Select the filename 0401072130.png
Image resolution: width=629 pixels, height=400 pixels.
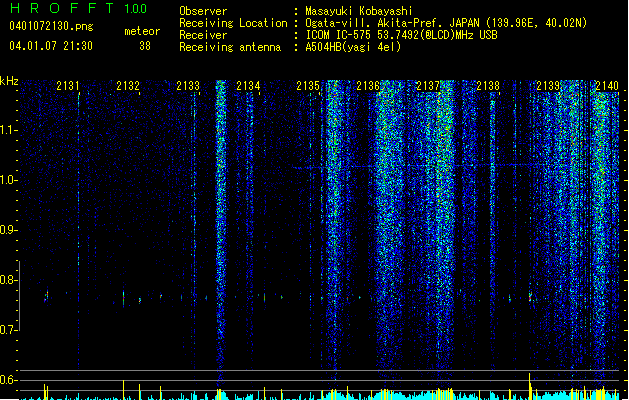[51, 27]
